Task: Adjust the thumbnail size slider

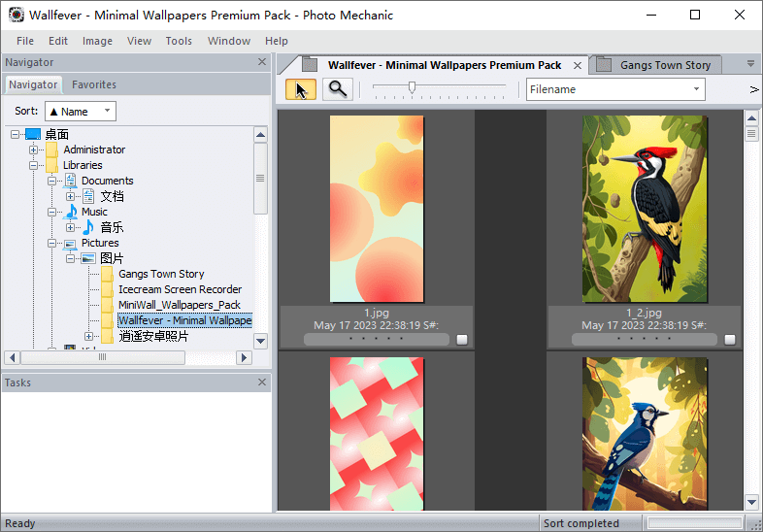Action: point(412,87)
